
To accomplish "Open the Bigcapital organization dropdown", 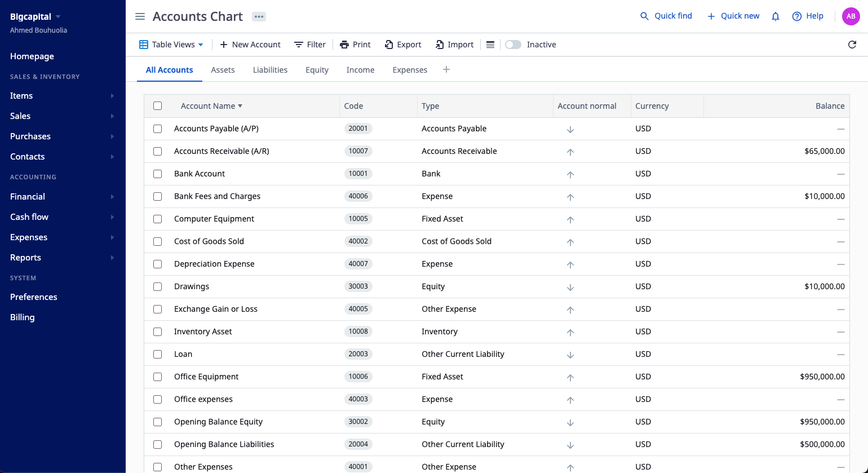I will click(35, 17).
